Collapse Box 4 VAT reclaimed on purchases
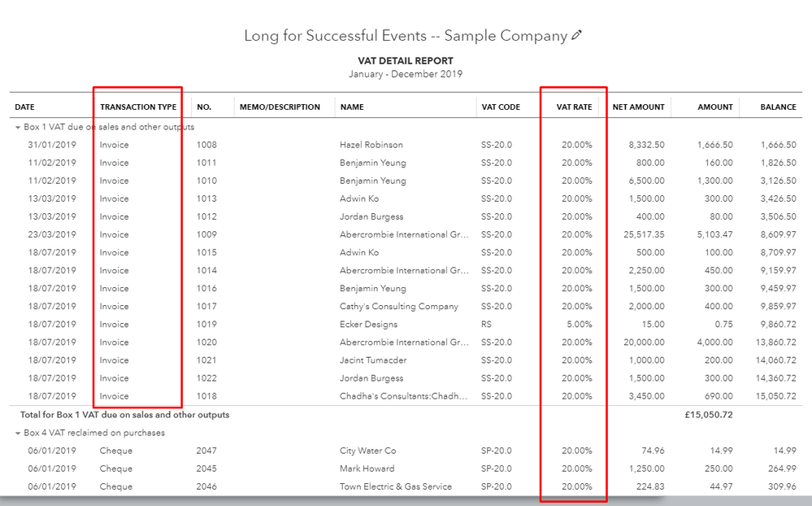 click(x=17, y=433)
